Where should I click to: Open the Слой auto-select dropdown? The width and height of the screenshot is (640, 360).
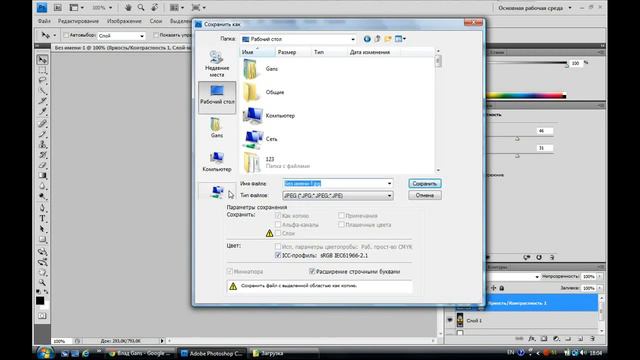142,36
